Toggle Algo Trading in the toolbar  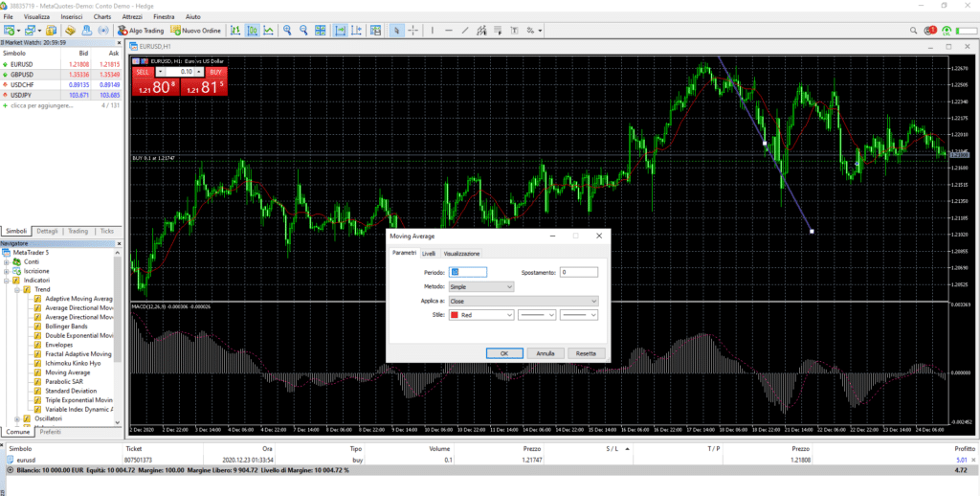[141, 30]
